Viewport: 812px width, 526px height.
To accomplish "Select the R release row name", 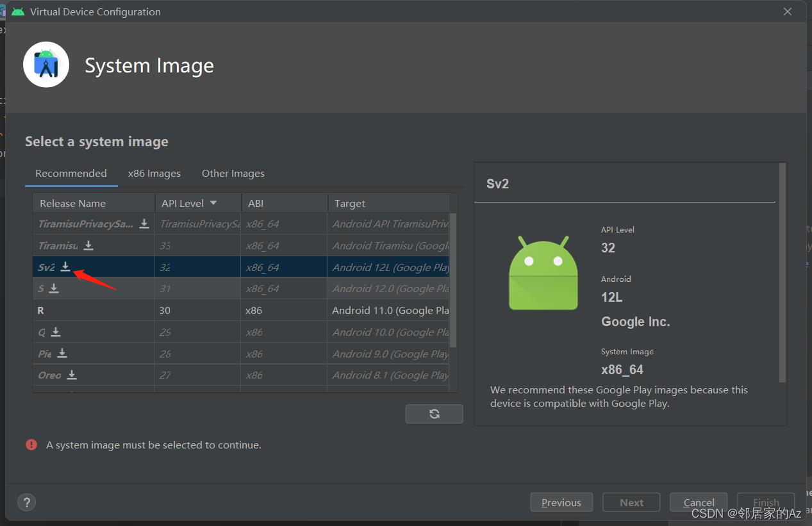I will point(41,310).
